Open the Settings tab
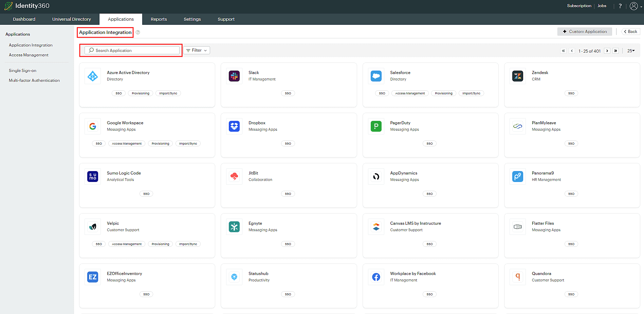 coord(192,19)
